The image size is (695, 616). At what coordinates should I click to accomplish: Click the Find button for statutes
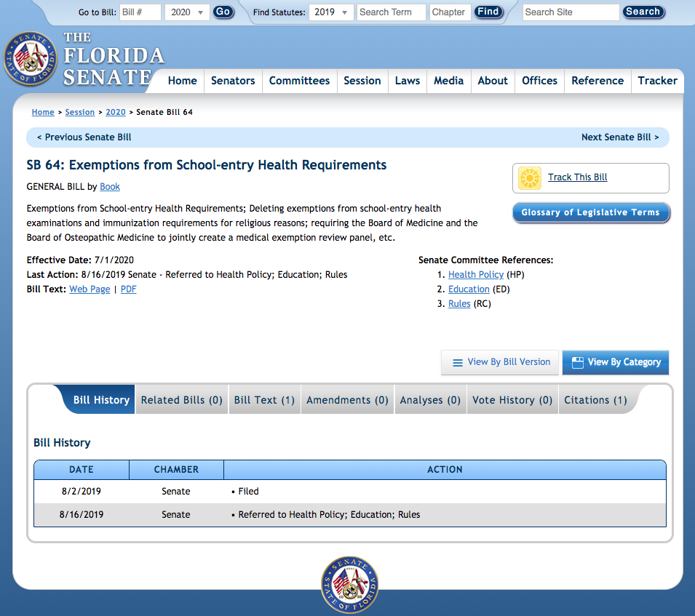tap(488, 12)
